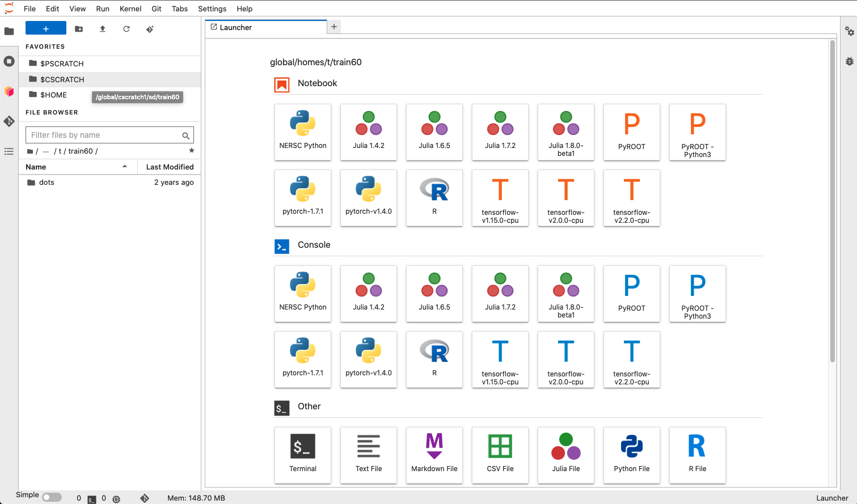
Task: Launch tensorflow-v2.2.0-cpu notebook
Action: pos(632,198)
